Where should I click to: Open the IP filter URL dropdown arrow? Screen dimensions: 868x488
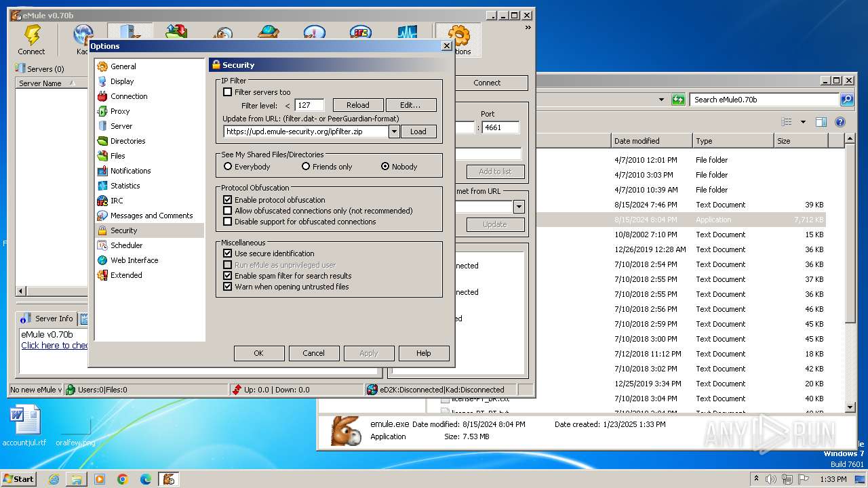point(394,131)
